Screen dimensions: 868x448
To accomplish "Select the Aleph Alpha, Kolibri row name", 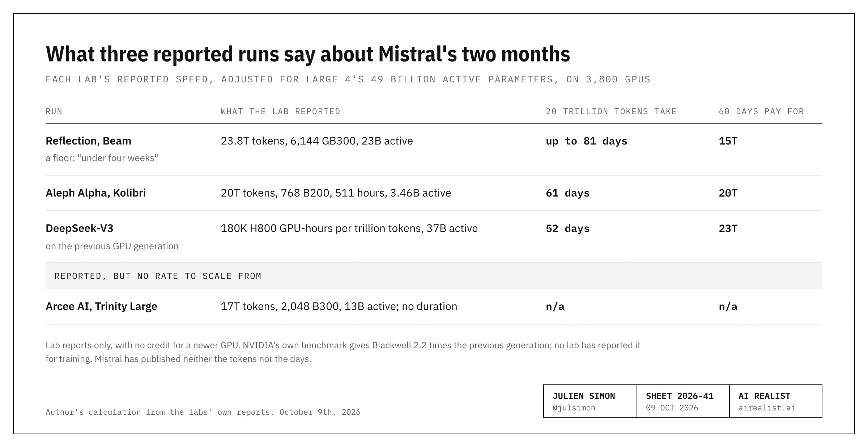I will 95,193.
